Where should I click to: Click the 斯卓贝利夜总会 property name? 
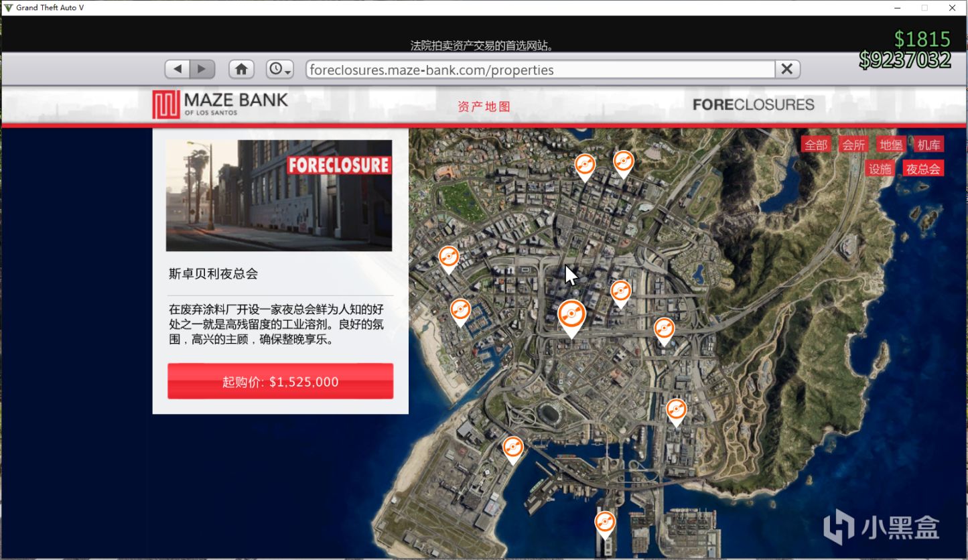pyautogui.click(x=213, y=273)
